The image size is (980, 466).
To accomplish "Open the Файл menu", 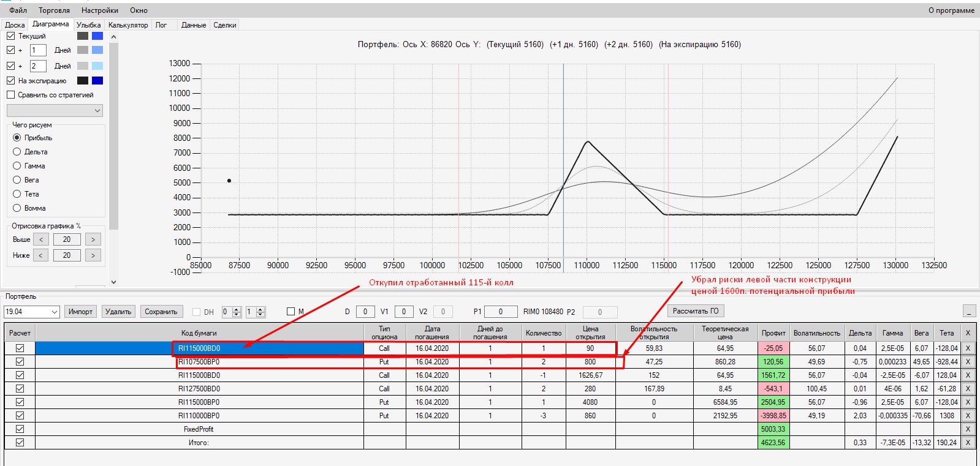I will [18, 10].
